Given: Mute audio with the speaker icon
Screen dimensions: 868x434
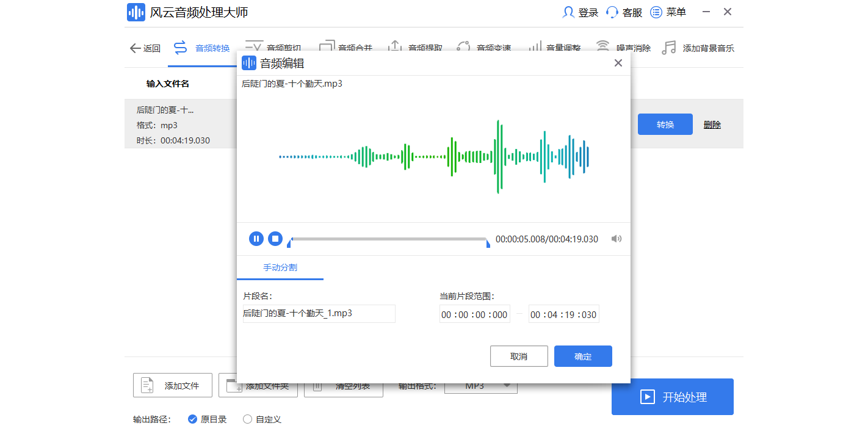Looking at the screenshot, I should [x=617, y=239].
